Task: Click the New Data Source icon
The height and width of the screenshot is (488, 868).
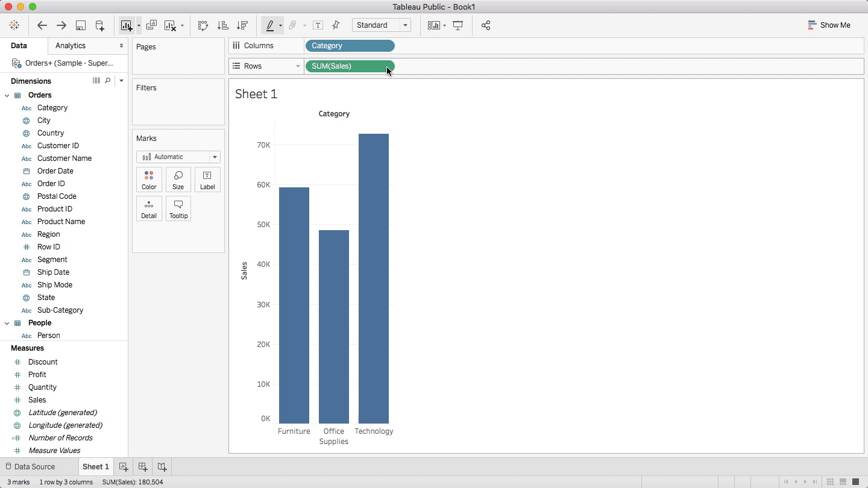Action: (100, 25)
